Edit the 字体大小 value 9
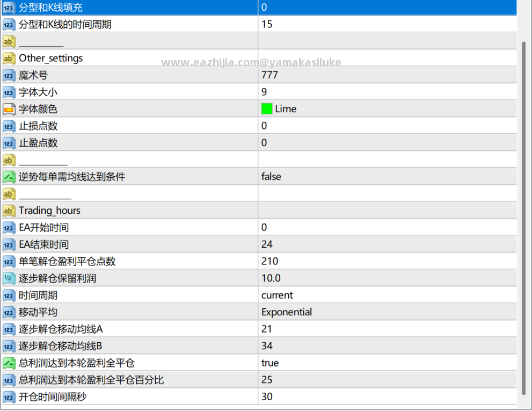 (x=387, y=92)
